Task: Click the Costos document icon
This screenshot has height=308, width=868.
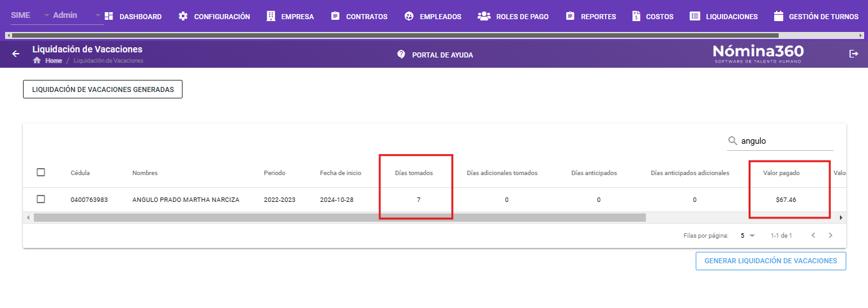Action: (x=636, y=16)
